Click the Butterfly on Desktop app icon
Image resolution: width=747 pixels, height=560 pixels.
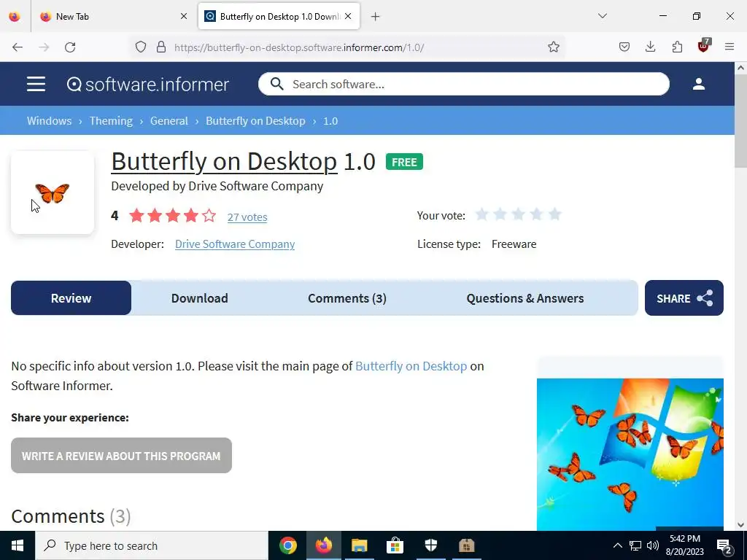point(53,192)
